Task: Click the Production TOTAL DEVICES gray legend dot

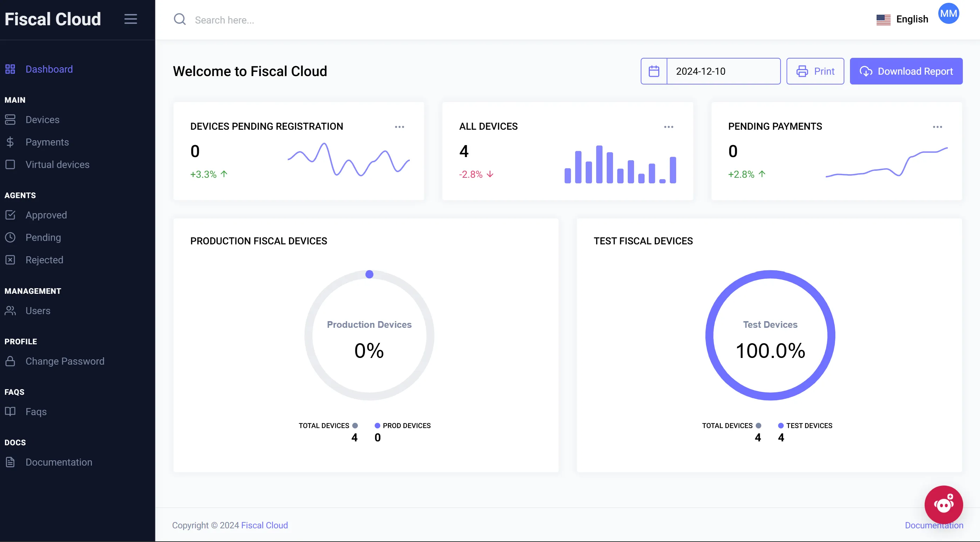Action: click(355, 426)
